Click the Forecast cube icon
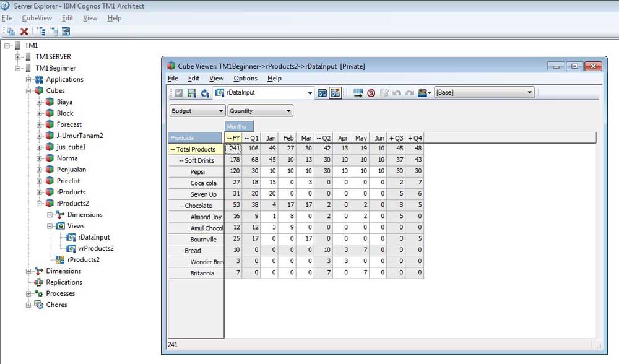The height and width of the screenshot is (364, 619). [x=50, y=124]
